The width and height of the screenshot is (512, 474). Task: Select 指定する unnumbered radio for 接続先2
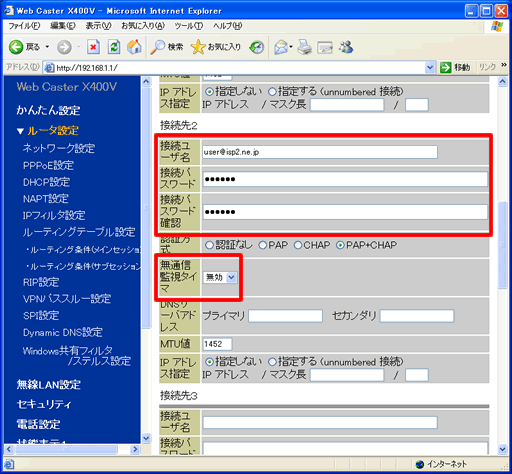(x=272, y=362)
